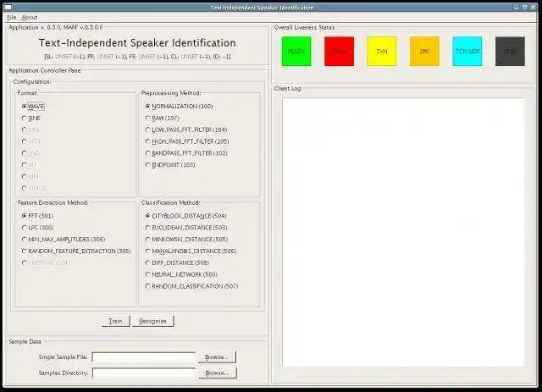Click the yellow TXN status square

[x=382, y=51]
